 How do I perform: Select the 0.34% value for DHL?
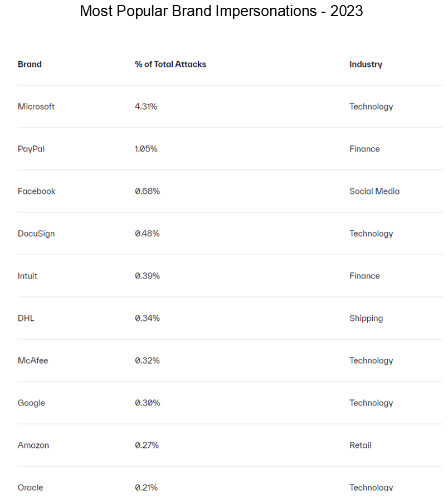(147, 318)
